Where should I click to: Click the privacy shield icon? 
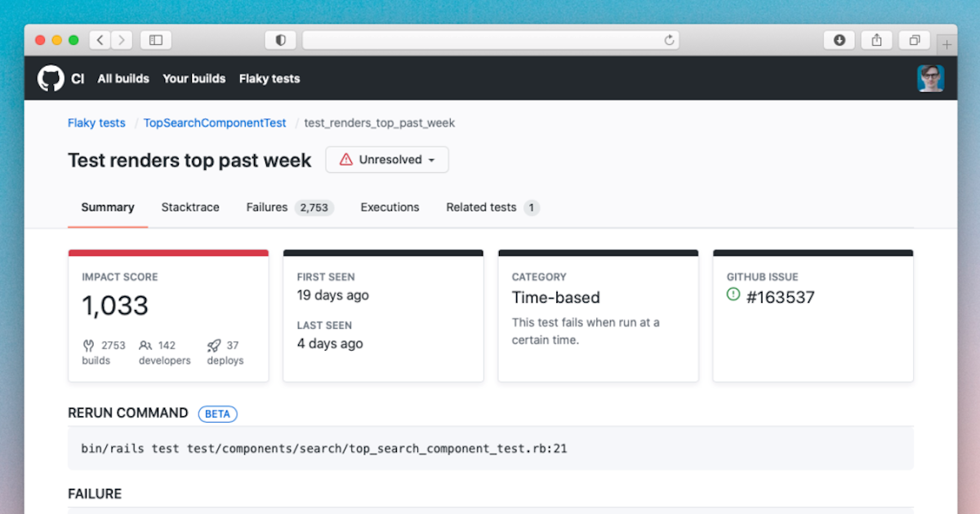pos(281,40)
